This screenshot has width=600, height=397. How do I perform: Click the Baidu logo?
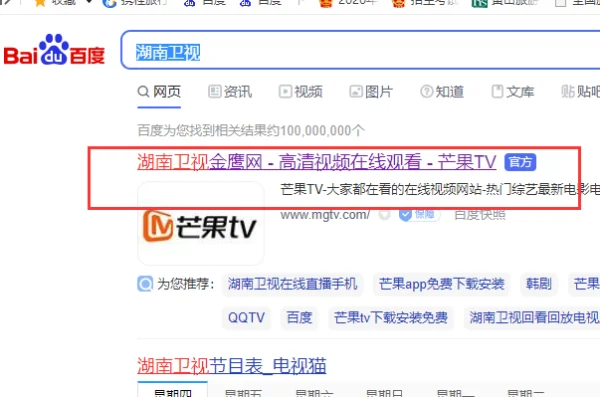[54, 50]
